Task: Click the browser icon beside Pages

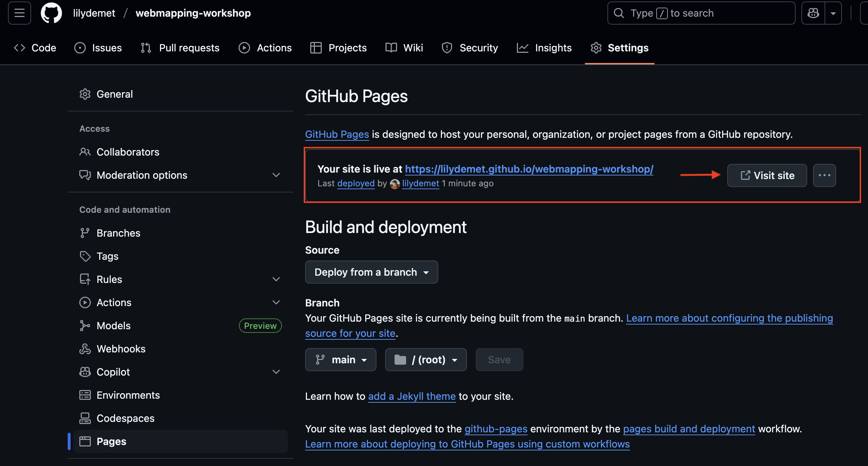Action: [x=85, y=441]
